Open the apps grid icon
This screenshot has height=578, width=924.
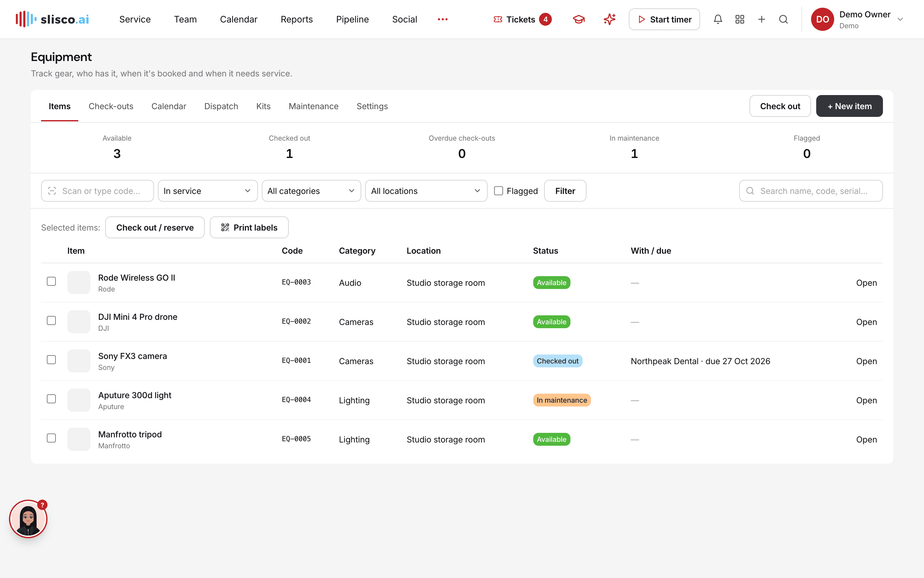(740, 19)
